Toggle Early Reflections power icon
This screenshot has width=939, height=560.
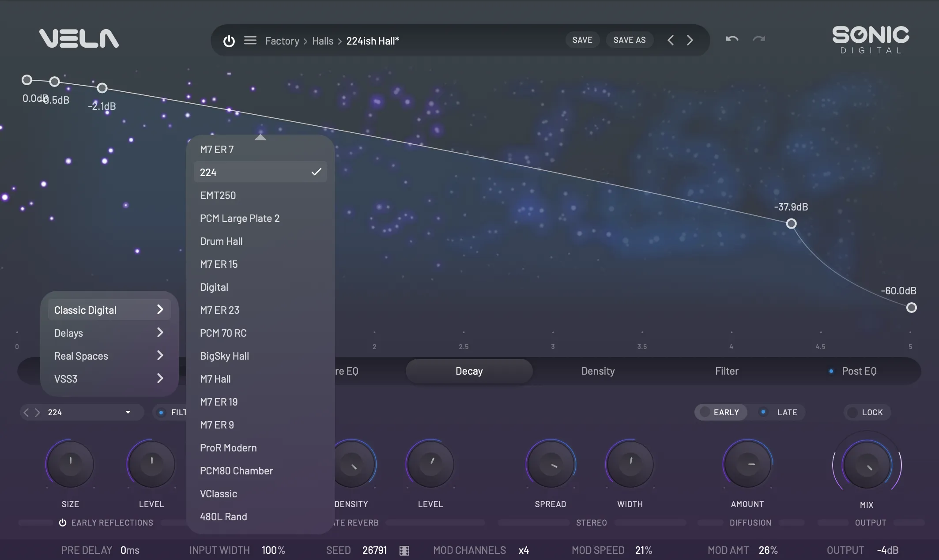coord(63,522)
